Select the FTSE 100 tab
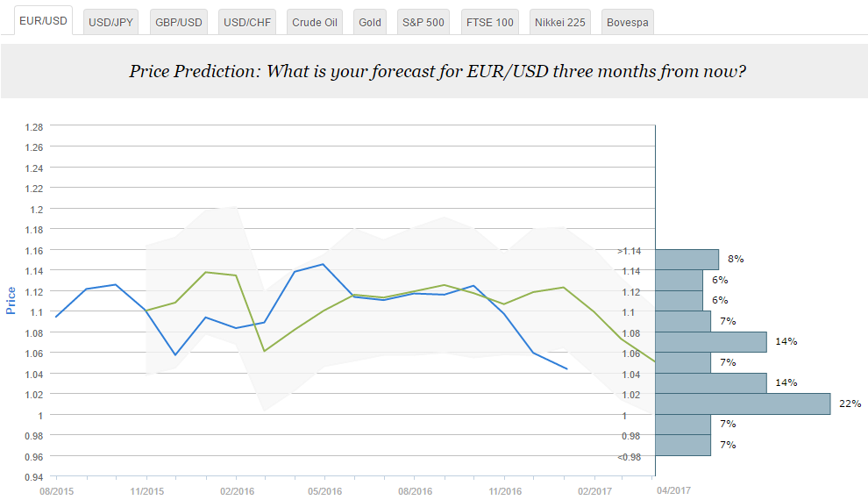Image resolution: width=868 pixels, height=500 pixels. [489, 22]
